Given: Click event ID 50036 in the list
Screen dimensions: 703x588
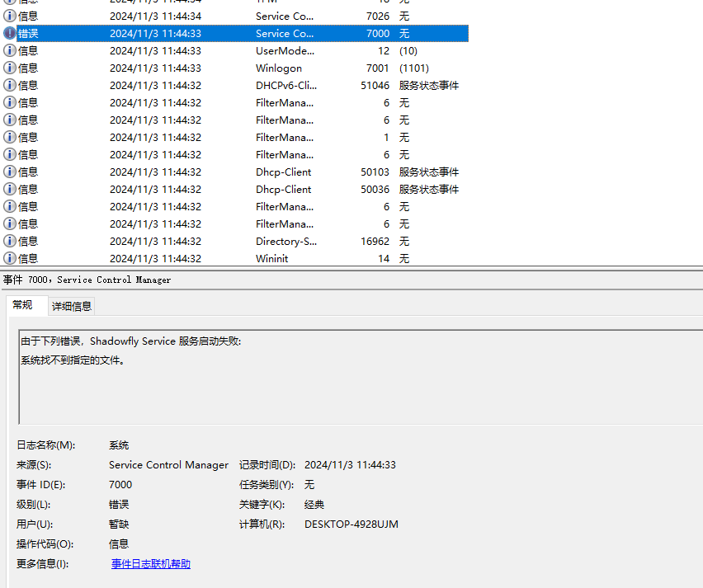Looking at the screenshot, I should [x=375, y=189].
